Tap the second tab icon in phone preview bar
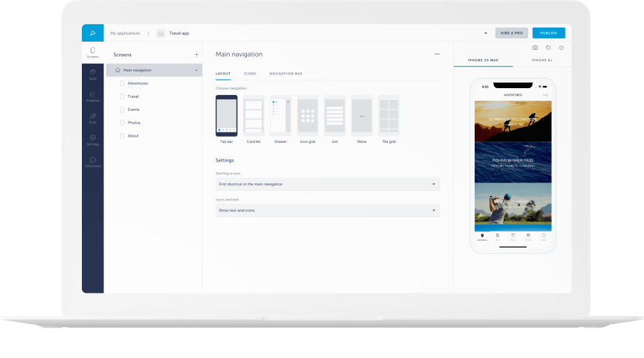 498,237
